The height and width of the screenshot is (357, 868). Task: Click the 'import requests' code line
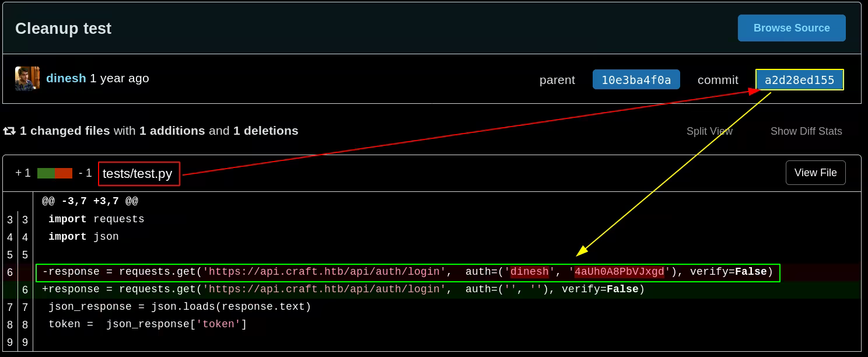coord(96,219)
